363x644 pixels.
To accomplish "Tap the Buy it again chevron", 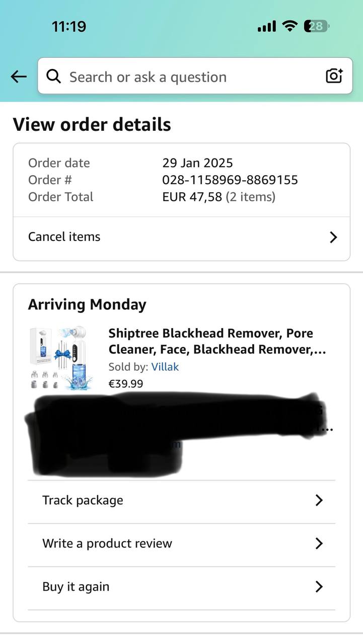I will tap(319, 587).
